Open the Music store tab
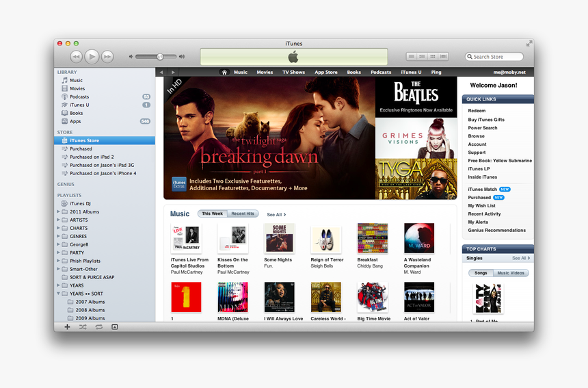588x388 pixels. click(x=241, y=72)
